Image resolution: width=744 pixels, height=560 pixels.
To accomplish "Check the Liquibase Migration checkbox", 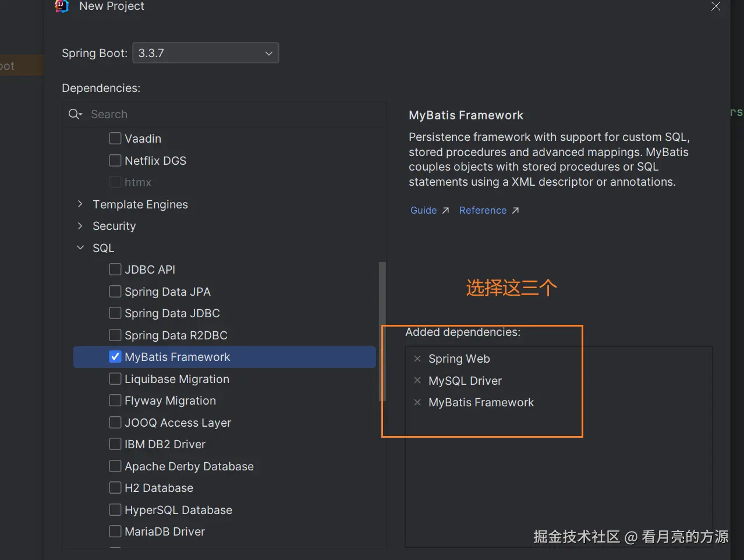I will click(x=115, y=379).
